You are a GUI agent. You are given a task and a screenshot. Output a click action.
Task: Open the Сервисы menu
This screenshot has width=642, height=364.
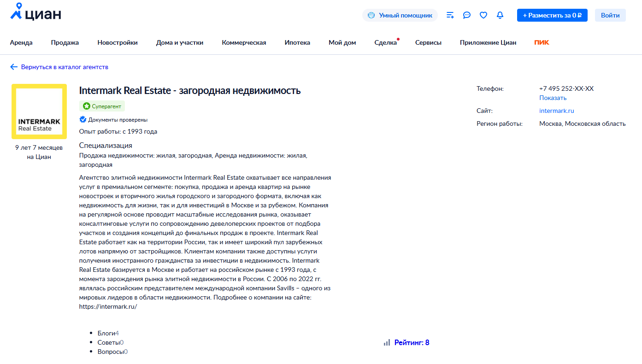click(x=428, y=42)
